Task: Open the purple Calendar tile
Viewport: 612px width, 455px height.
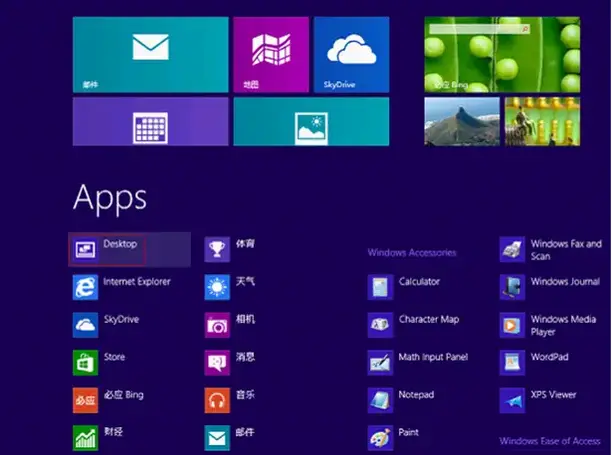Action: [151, 122]
